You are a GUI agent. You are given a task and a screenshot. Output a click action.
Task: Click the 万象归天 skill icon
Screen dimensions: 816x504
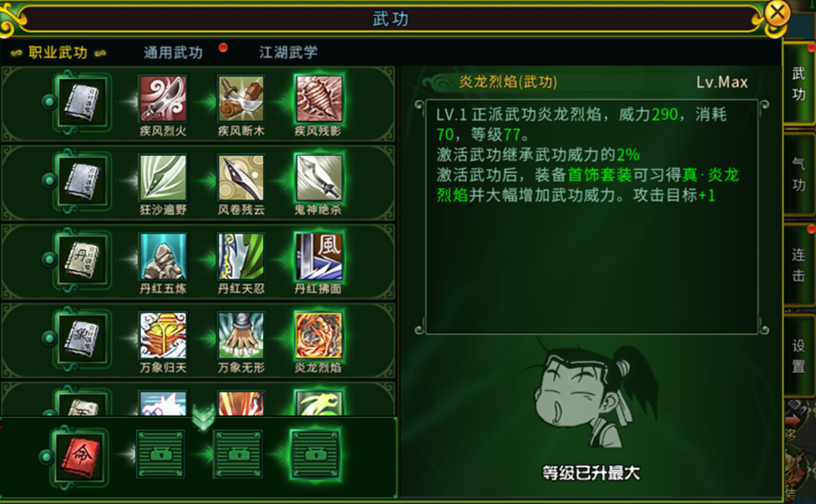(163, 336)
